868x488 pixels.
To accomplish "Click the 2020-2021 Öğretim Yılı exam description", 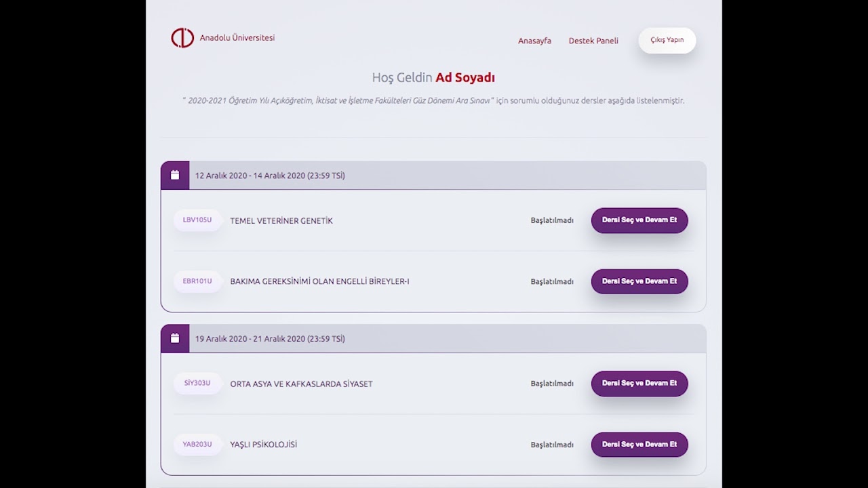I will pos(433,101).
